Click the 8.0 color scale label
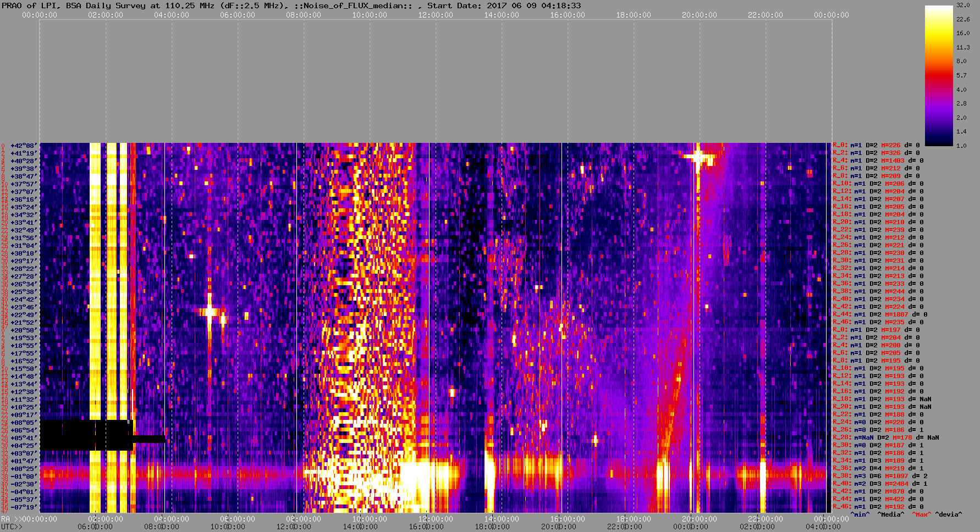 (961, 61)
